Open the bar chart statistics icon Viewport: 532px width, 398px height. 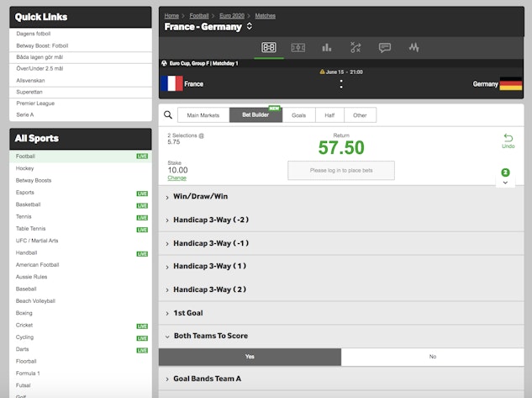pos(327,48)
